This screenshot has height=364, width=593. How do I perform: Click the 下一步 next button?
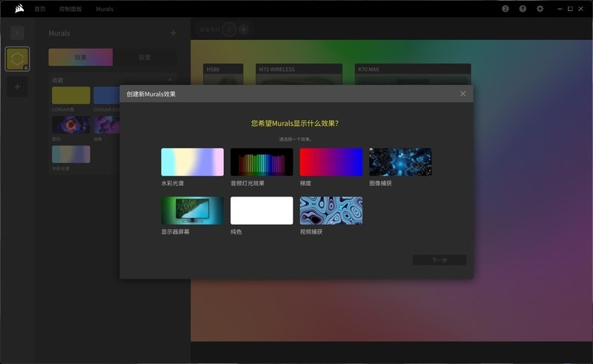click(440, 260)
